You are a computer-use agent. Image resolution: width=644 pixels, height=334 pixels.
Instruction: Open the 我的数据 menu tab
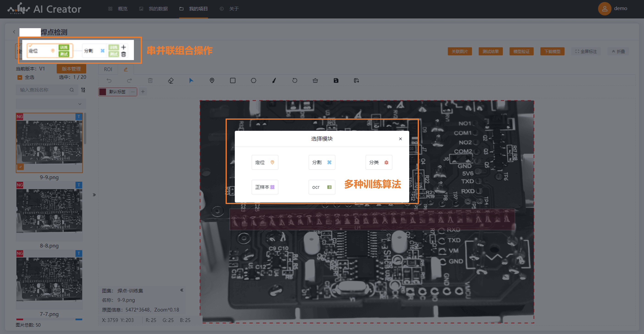(x=158, y=9)
